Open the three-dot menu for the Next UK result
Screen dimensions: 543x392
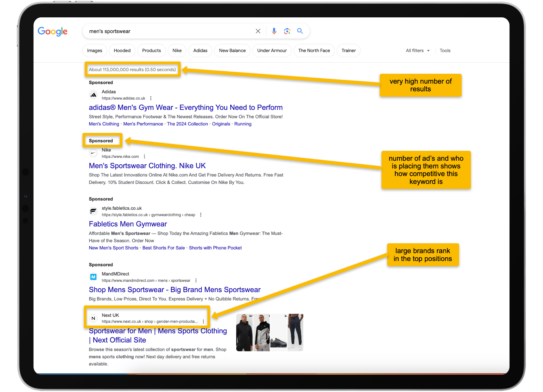(x=203, y=321)
